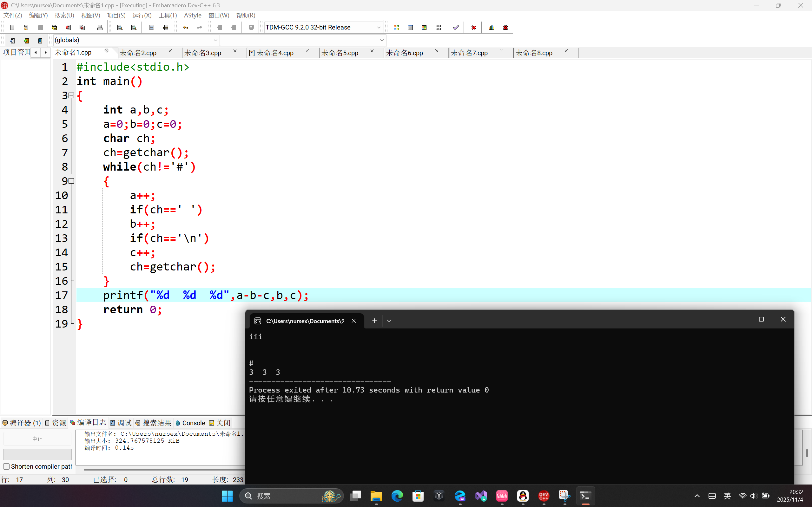
Task: Click the Print toolbar icon
Action: (x=100, y=28)
